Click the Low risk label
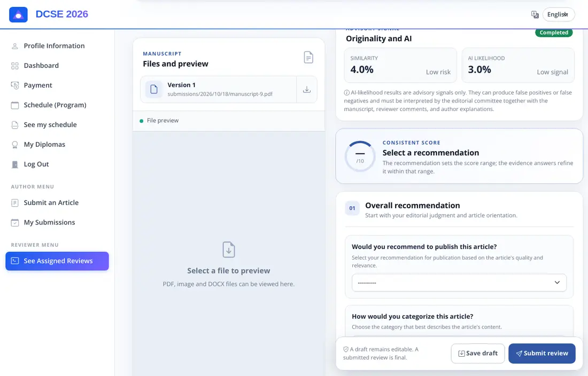 (438, 72)
